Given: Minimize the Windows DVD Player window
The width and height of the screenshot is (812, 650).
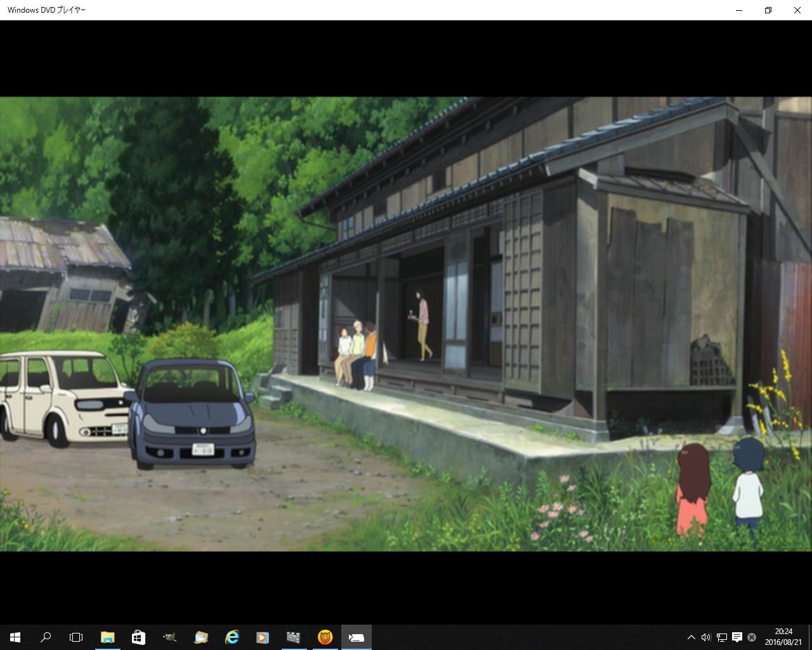Looking at the screenshot, I should (x=739, y=10).
